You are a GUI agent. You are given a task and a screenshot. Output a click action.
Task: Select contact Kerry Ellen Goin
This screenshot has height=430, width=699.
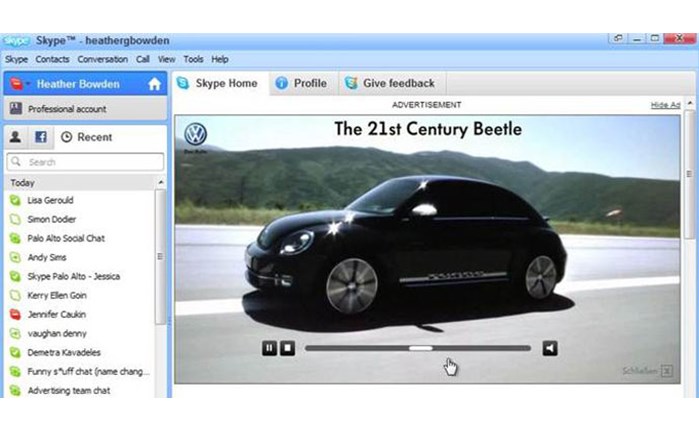tap(57, 295)
